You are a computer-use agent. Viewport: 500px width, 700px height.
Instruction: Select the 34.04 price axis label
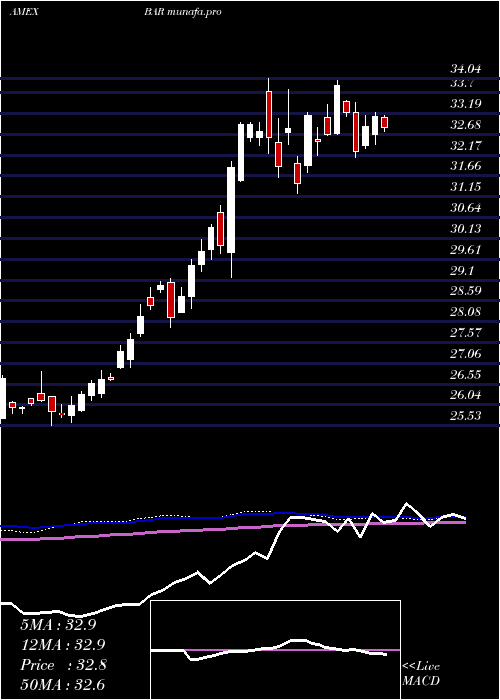coord(465,69)
